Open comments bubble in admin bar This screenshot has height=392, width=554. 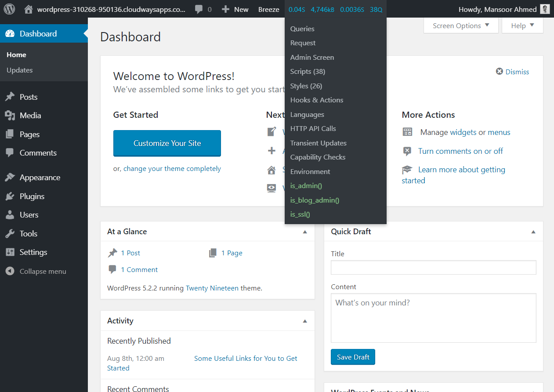coord(199,9)
